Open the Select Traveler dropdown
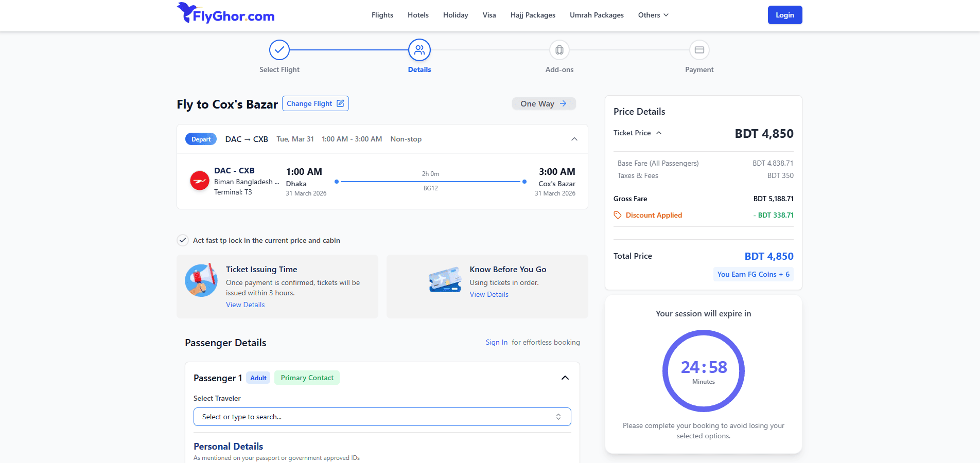Screen dimensions: 980x463 point(382,417)
